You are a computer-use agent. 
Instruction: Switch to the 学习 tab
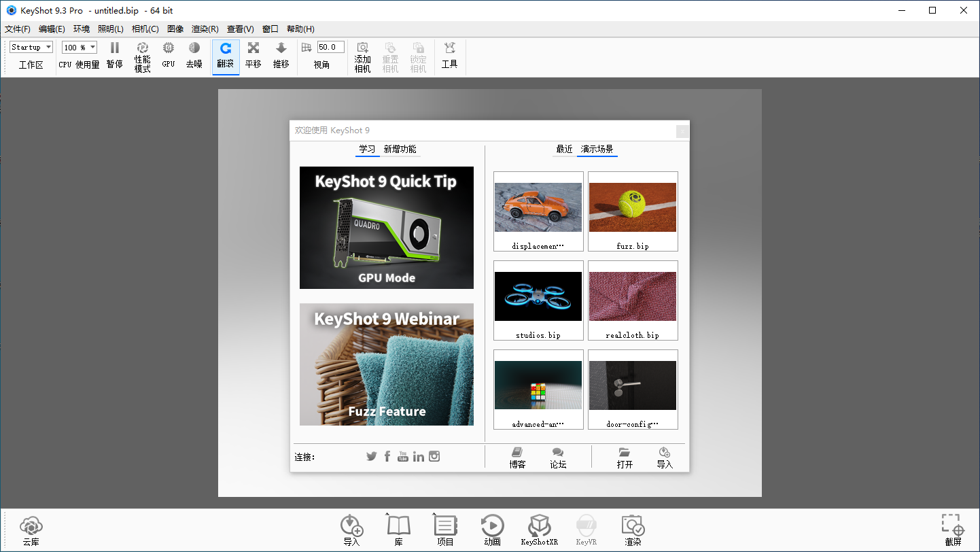(x=367, y=149)
